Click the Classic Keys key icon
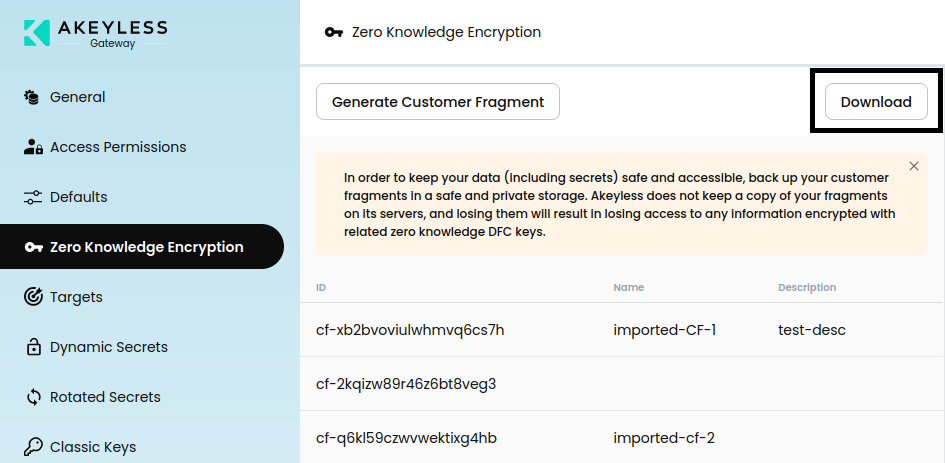945x463 pixels. [x=32, y=447]
